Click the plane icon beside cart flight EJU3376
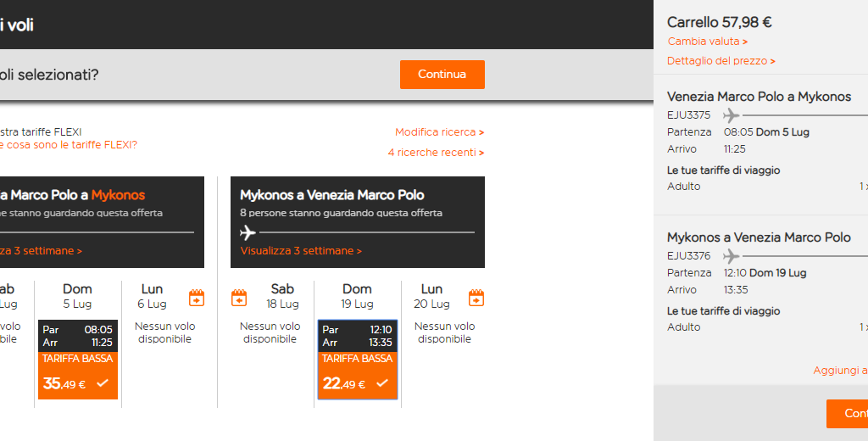Viewport: 868px width, 441px height. coord(731,256)
